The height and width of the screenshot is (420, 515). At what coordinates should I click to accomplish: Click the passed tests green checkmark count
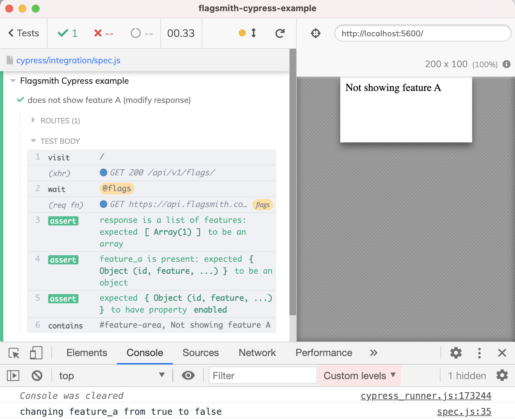coord(68,33)
